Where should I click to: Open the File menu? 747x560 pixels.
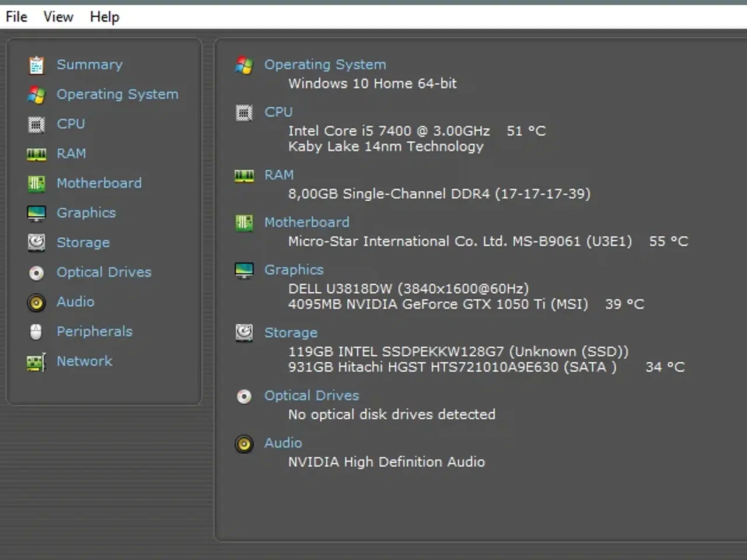pos(16,17)
